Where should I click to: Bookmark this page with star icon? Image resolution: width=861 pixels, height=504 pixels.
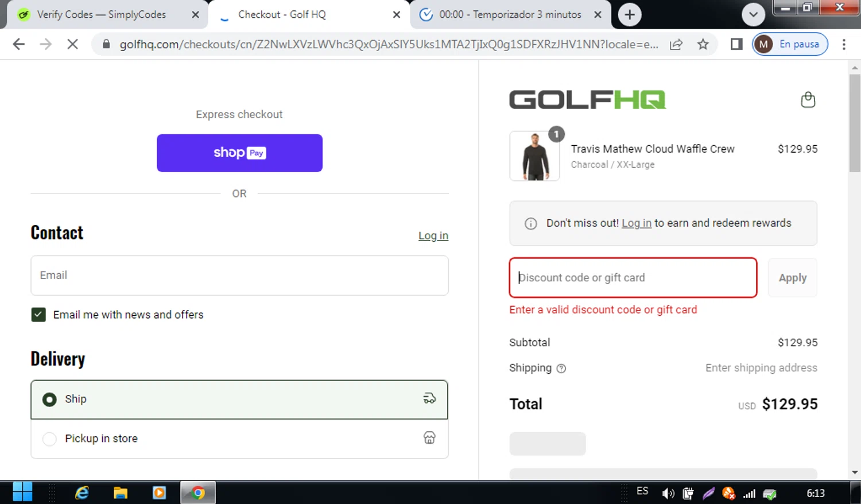click(x=703, y=44)
